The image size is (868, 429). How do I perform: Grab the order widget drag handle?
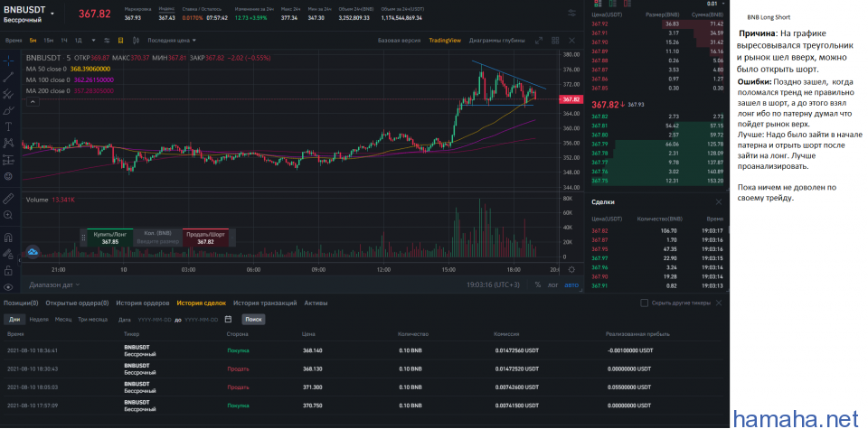[x=83, y=238]
